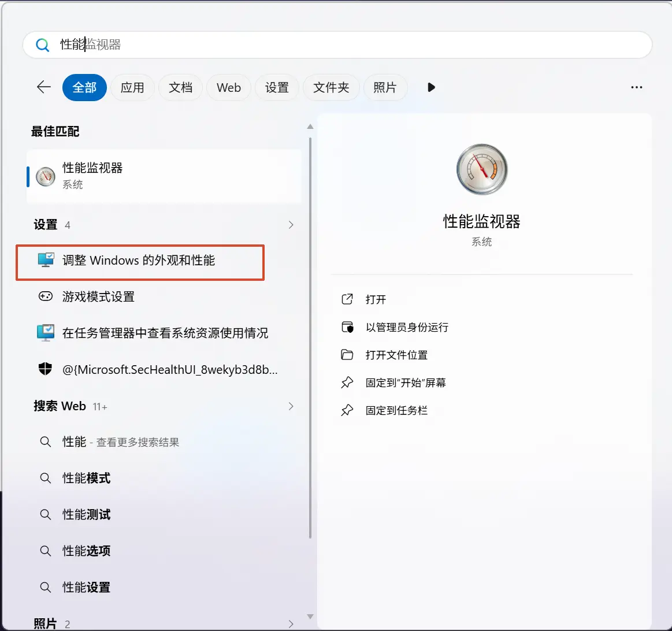
Task: Switch to the 文档 filter tab
Action: pyautogui.click(x=180, y=87)
